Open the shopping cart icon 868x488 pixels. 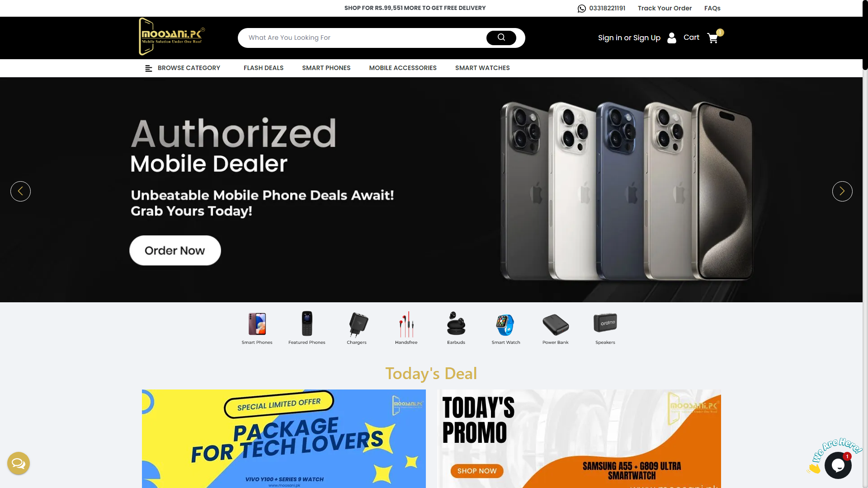[713, 38]
